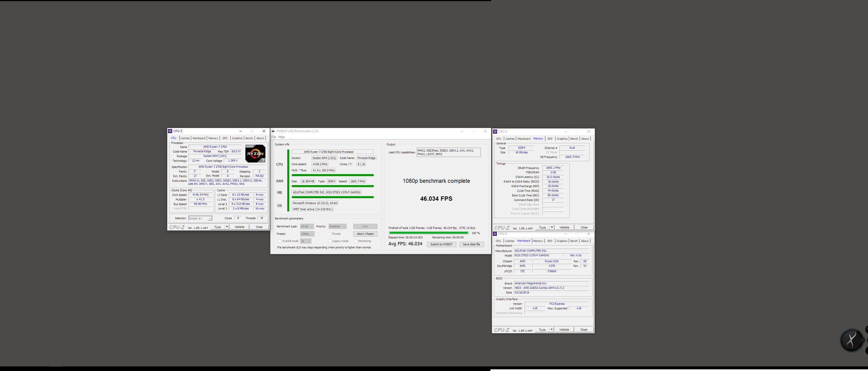This screenshot has height=371, width=868.
Task: Select the SPD tab in the CPU-Z Memory window
Action: (x=550, y=139)
